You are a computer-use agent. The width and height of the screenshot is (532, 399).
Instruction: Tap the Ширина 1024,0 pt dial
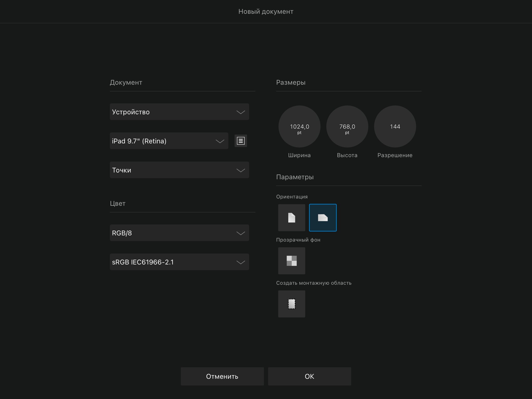[x=299, y=127]
